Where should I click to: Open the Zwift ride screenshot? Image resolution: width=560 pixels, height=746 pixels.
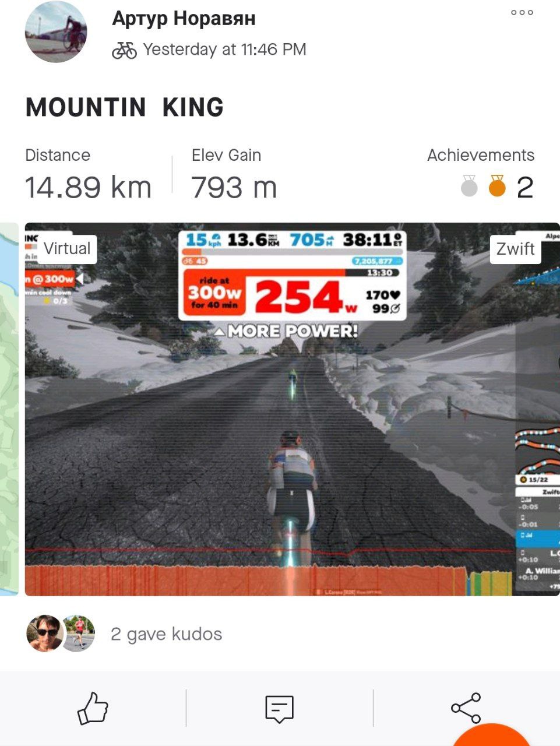292,409
